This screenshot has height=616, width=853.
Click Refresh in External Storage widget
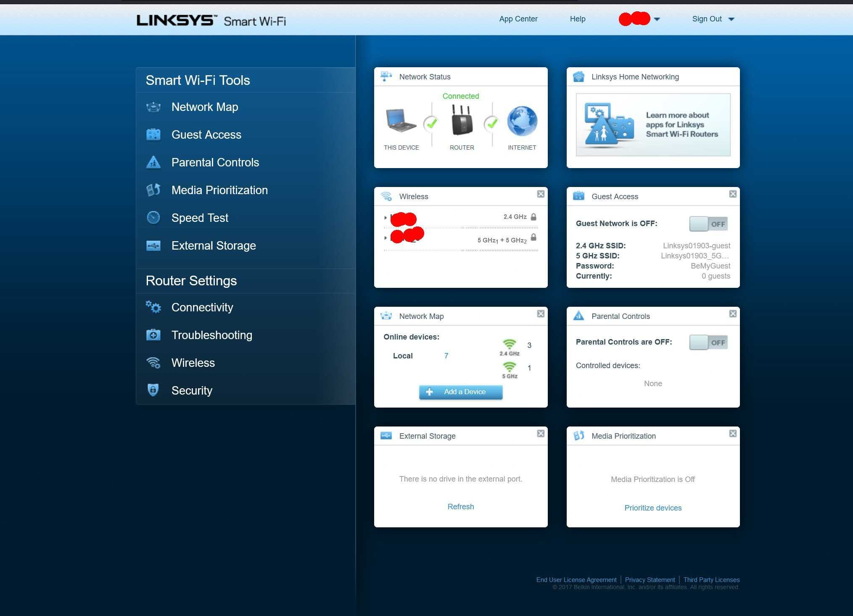(x=461, y=507)
